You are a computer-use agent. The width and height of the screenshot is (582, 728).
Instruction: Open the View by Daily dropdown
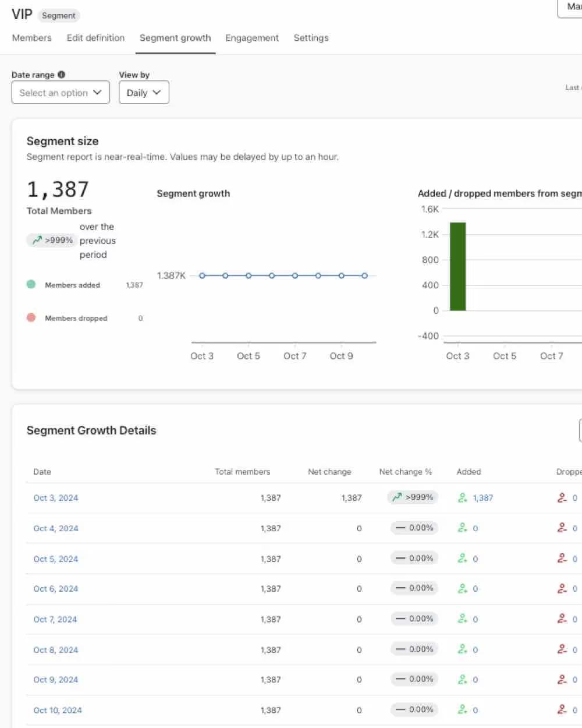tap(143, 92)
